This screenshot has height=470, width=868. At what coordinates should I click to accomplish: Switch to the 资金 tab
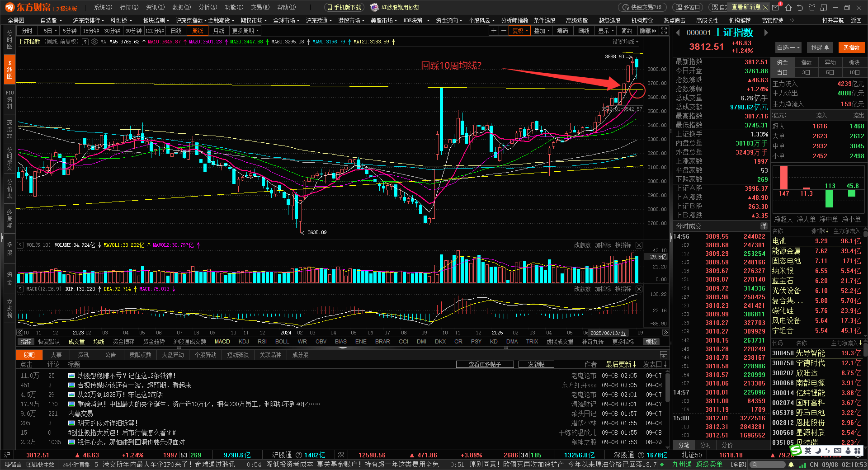click(x=782, y=62)
